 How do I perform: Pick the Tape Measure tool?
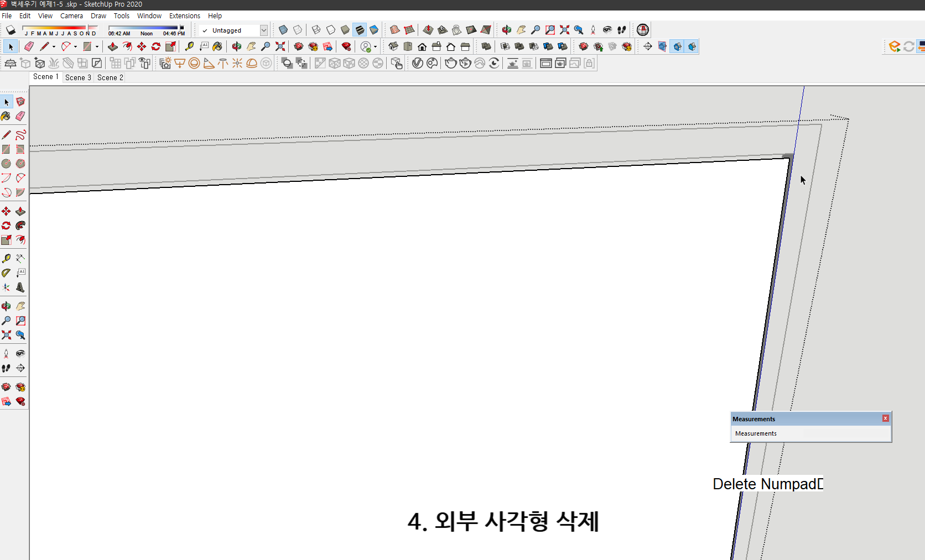click(x=189, y=46)
